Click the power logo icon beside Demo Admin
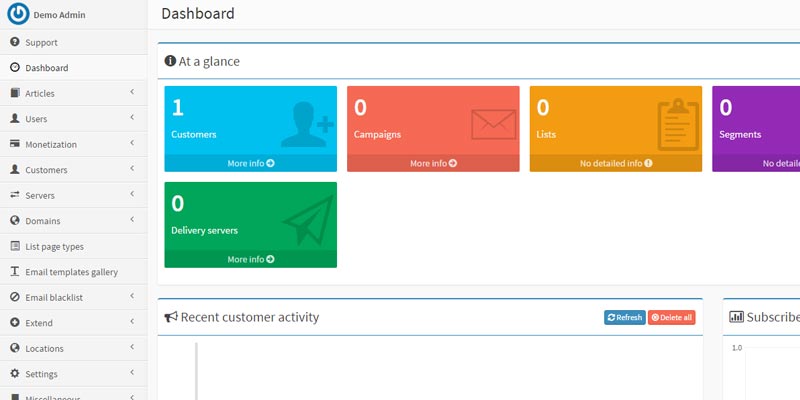Viewport: 800px width, 400px height. 17,14
